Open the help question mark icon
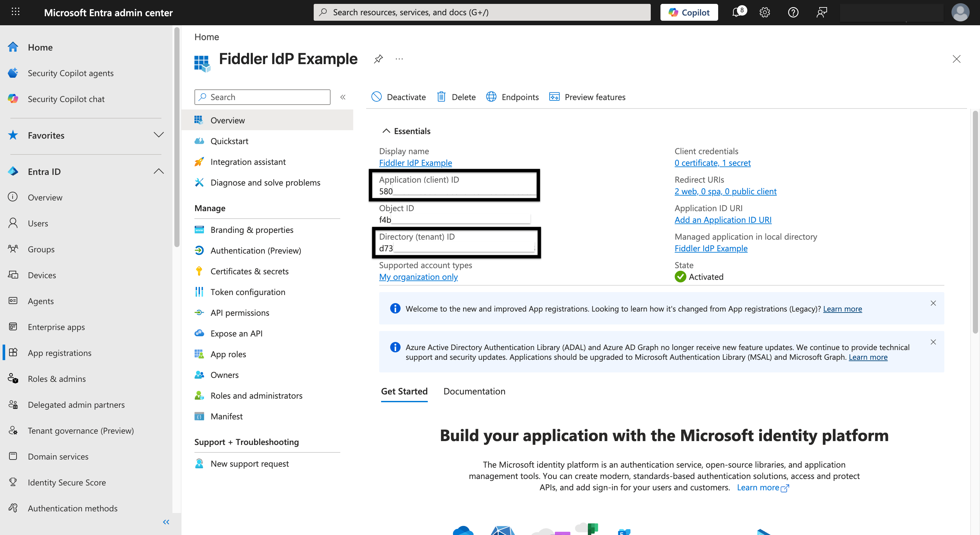This screenshot has width=980, height=535. (793, 12)
